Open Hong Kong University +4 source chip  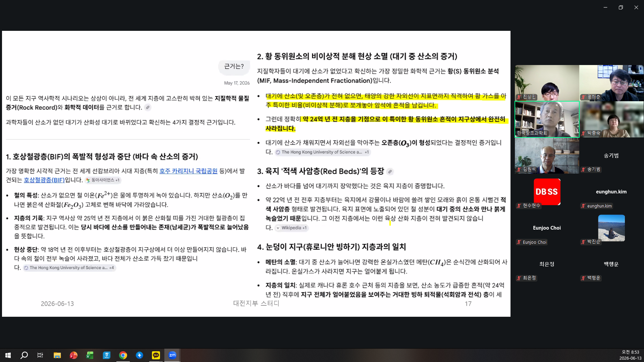pyautogui.click(x=70, y=267)
